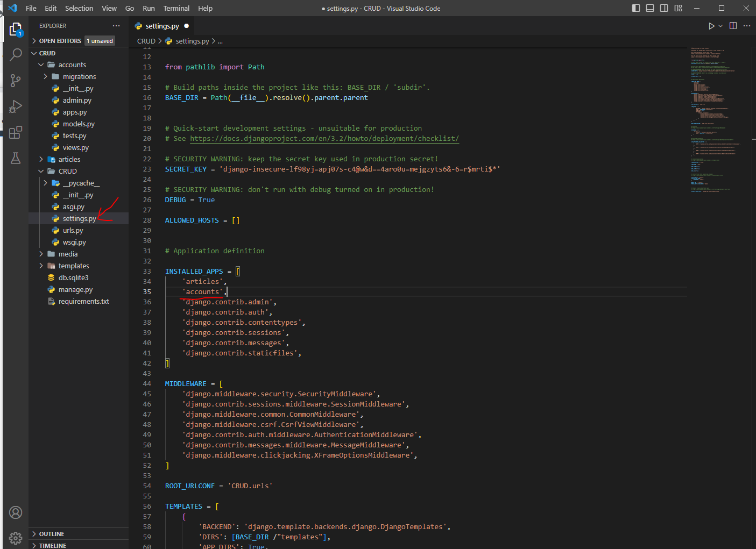
Task: Click the breadcrumb ellipsis symbol segment
Action: (220, 41)
